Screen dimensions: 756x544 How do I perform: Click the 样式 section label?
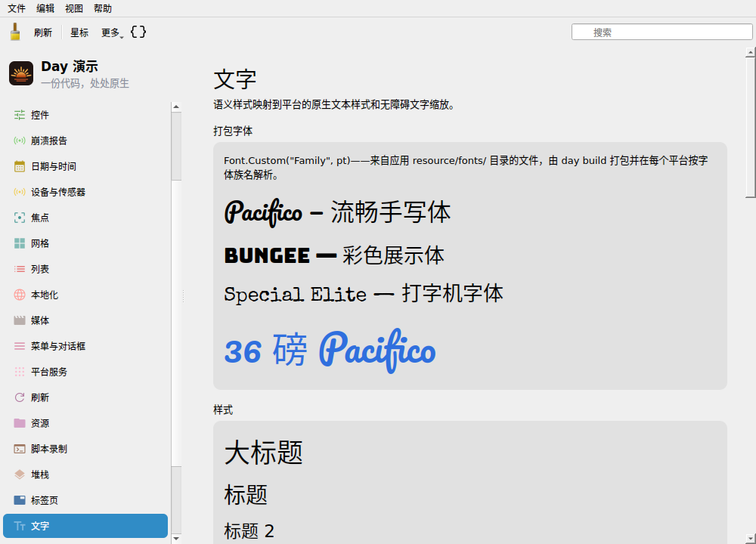(223, 410)
